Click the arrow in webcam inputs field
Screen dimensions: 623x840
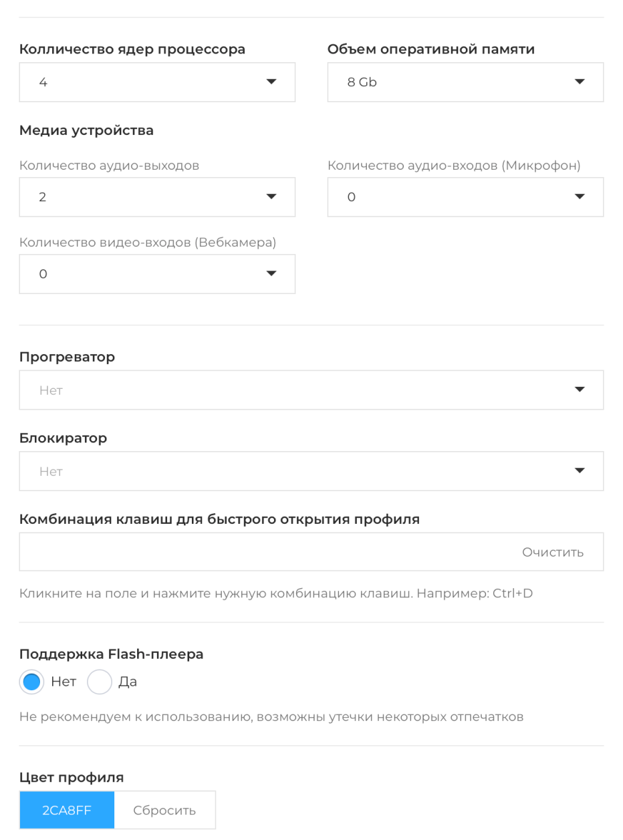(271, 274)
